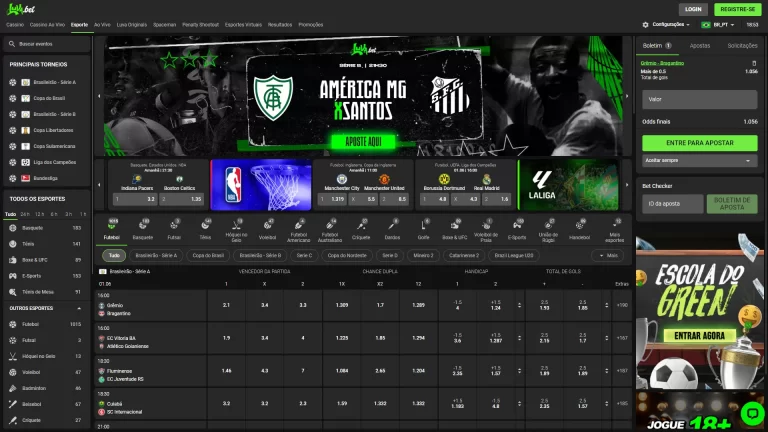Select odds 2.1 for Grêmio win
Screen dimensions: 768x432
pyautogui.click(x=226, y=305)
